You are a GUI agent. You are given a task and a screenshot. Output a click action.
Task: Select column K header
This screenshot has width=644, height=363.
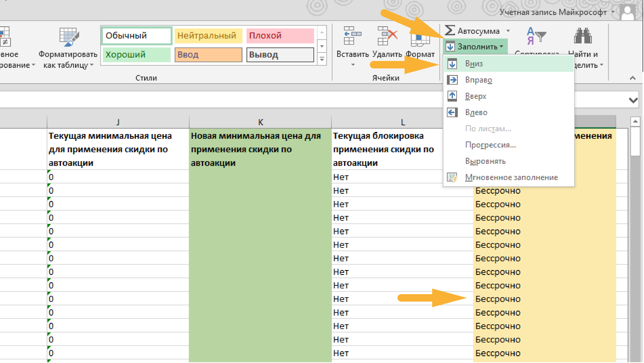(260, 122)
